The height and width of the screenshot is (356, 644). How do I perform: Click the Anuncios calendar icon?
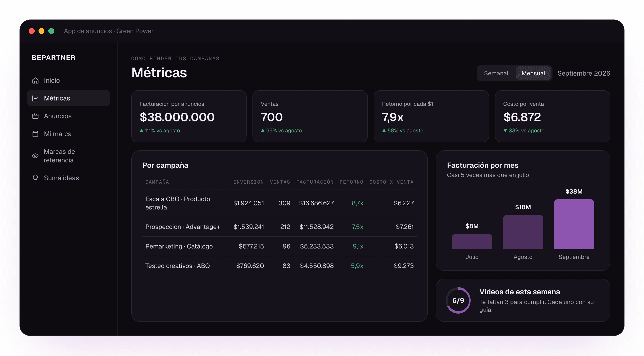[35, 116]
